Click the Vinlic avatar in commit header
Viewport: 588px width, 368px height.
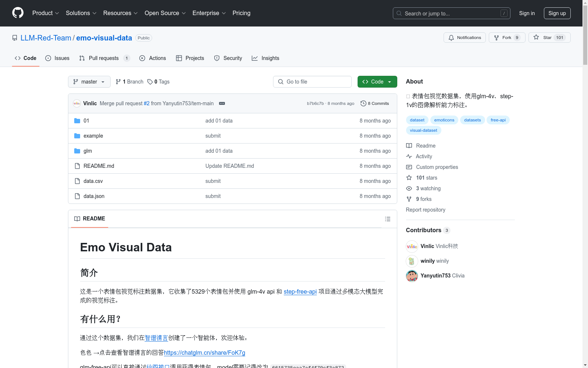pos(77,103)
